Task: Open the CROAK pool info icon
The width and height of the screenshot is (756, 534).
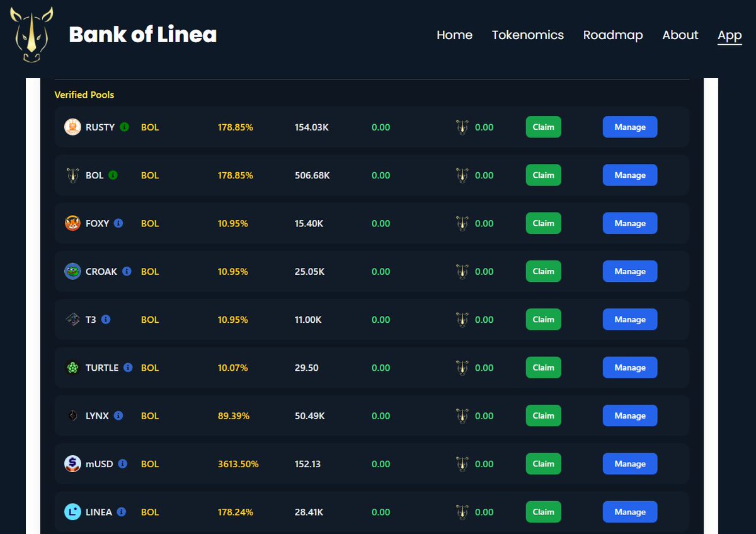Action: point(127,271)
